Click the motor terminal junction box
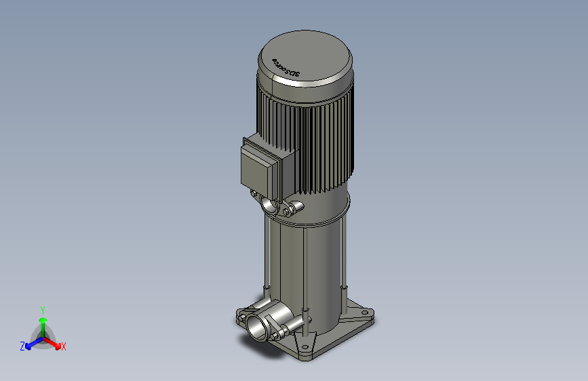This screenshot has width=588, height=381. [262, 168]
